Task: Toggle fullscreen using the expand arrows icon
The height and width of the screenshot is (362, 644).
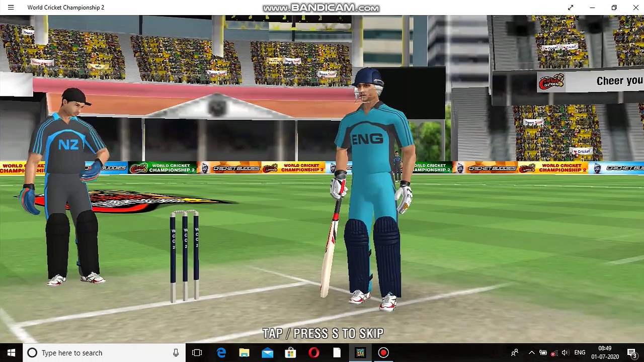Action: click(571, 8)
